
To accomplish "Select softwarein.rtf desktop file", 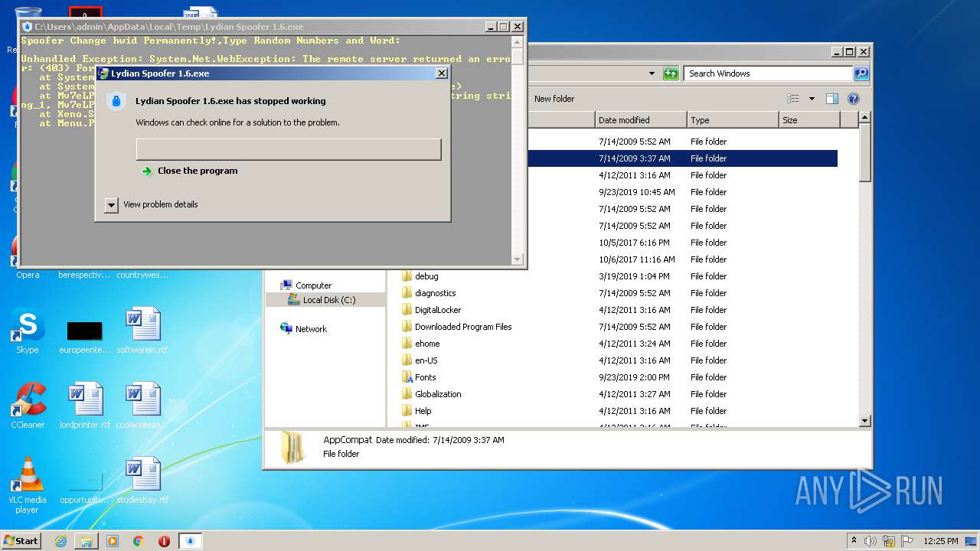I will [142, 331].
